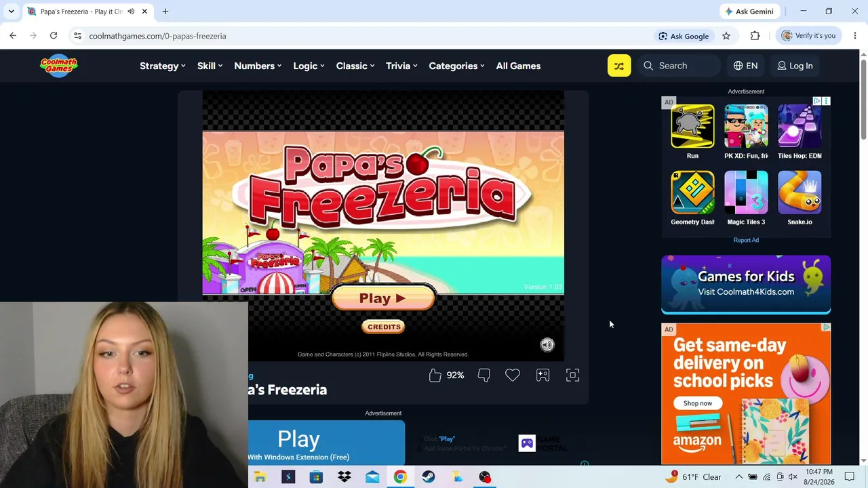Open Steam from the taskbar

coord(429,477)
